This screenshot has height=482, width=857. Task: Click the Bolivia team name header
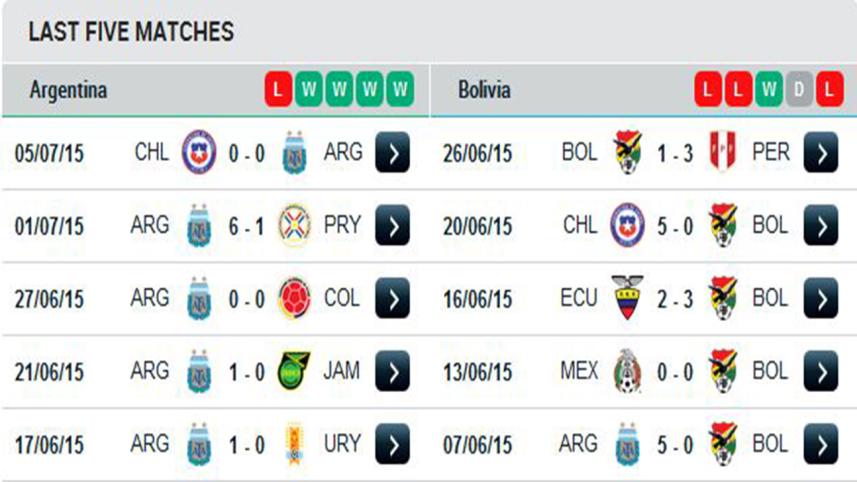coord(484,90)
